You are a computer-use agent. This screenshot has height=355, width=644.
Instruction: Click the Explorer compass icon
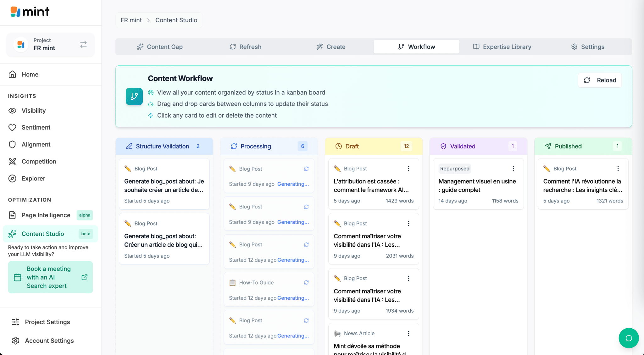12,179
